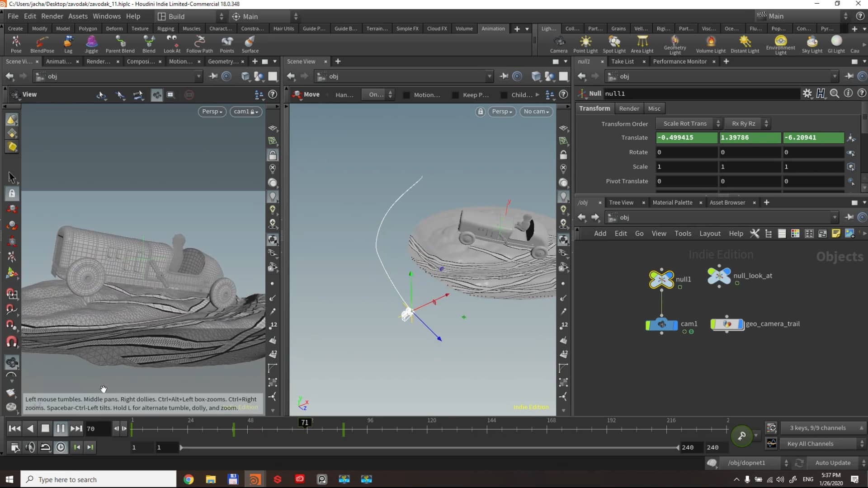The image size is (868, 488).
Task: Click the Translate Y value field showing 1.39786
Action: (x=750, y=137)
